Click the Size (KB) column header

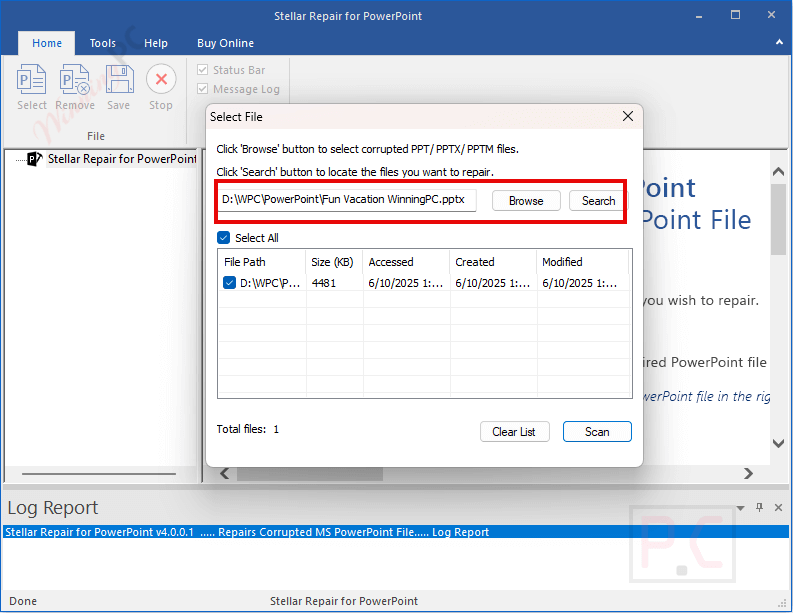pos(334,262)
